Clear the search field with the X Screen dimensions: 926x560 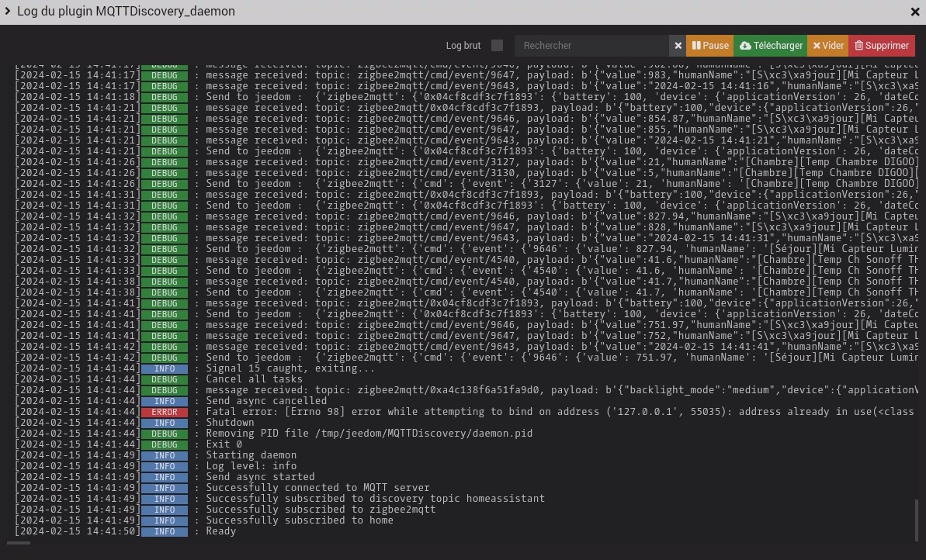coord(678,46)
